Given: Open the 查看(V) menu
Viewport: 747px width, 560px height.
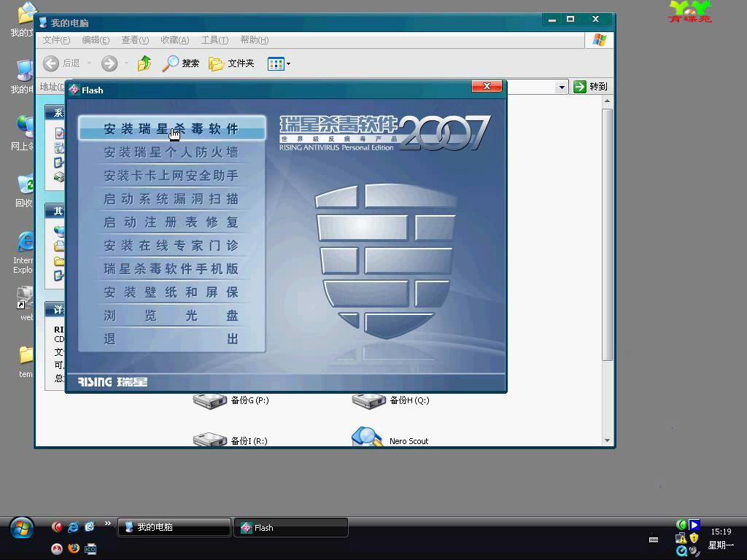Looking at the screenshot, I should point(135,40).
